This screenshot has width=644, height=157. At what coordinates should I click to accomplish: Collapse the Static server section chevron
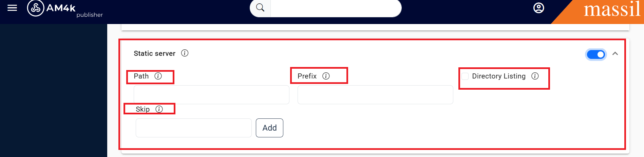tap(615, 53)
